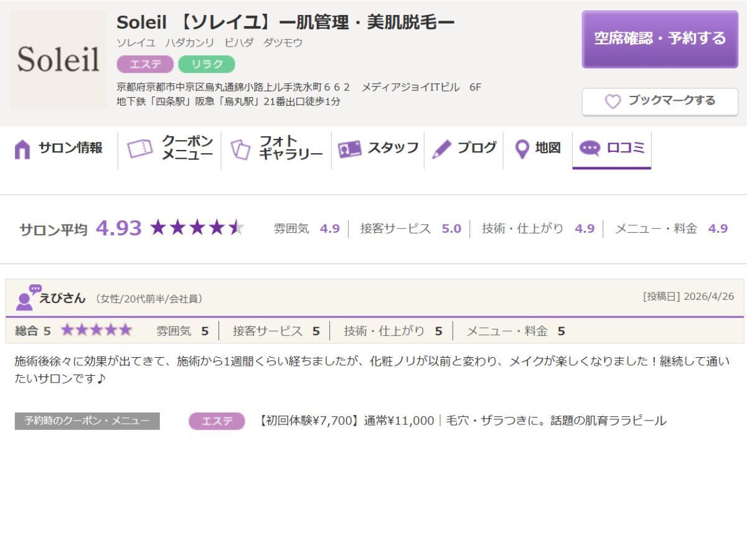Open the 初回体験¥7,700 ララピール coupon
The width and height of the screenshot is (747, 560).
[461, 421]
